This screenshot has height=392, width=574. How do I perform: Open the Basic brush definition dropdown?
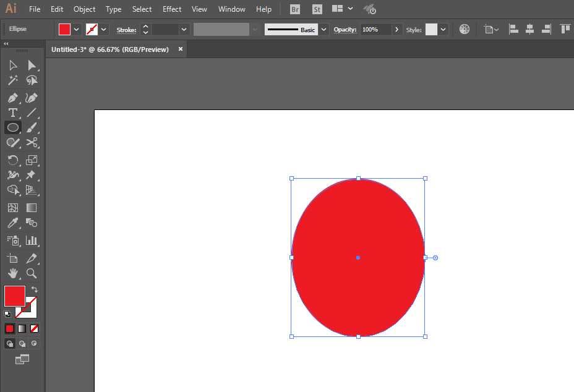tap(323, 29)
